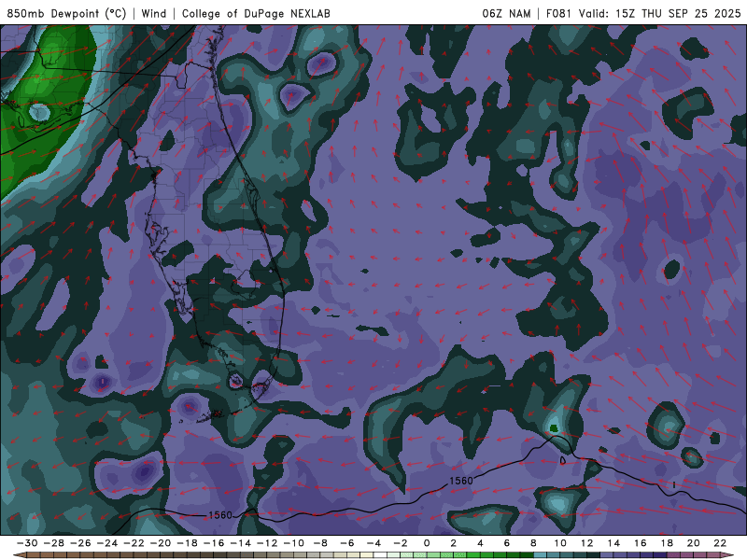Viewport: 747px width, 560px height.
Task: Select the positive '16' value on the scale
Action: point(641,543)
